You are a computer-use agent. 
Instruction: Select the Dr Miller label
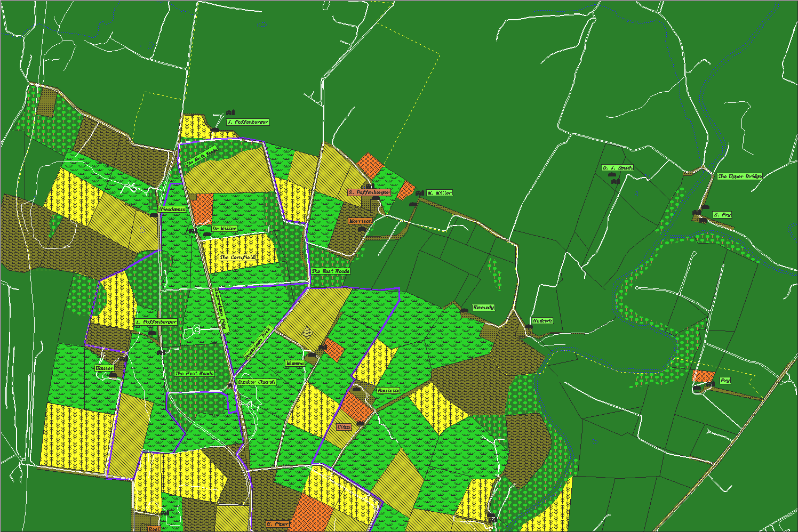tap(224, 229)
